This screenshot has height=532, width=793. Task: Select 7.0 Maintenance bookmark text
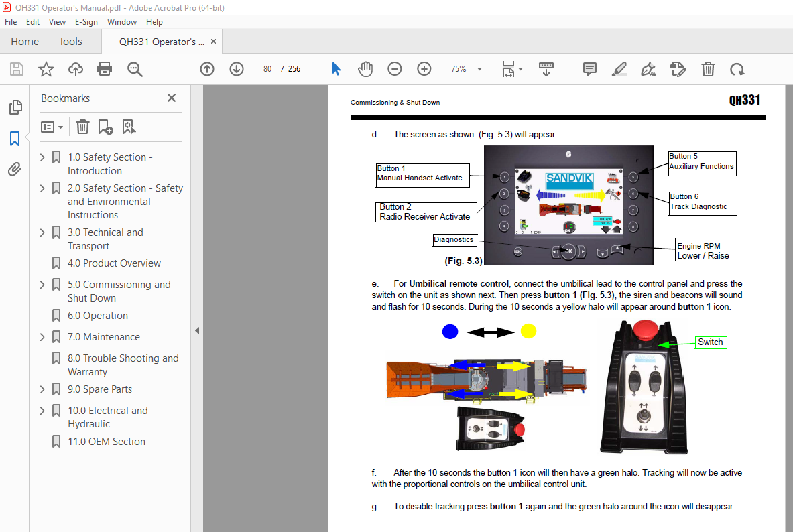click(104, 337)
